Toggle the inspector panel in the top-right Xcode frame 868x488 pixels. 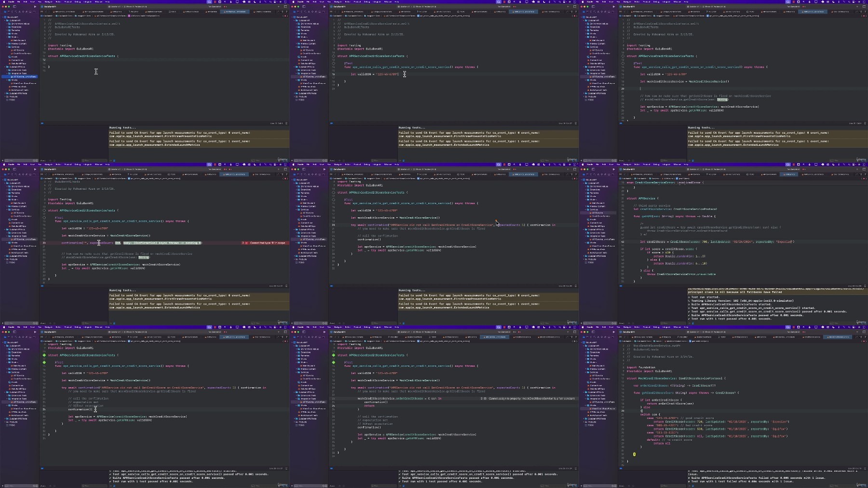point(864,7)
